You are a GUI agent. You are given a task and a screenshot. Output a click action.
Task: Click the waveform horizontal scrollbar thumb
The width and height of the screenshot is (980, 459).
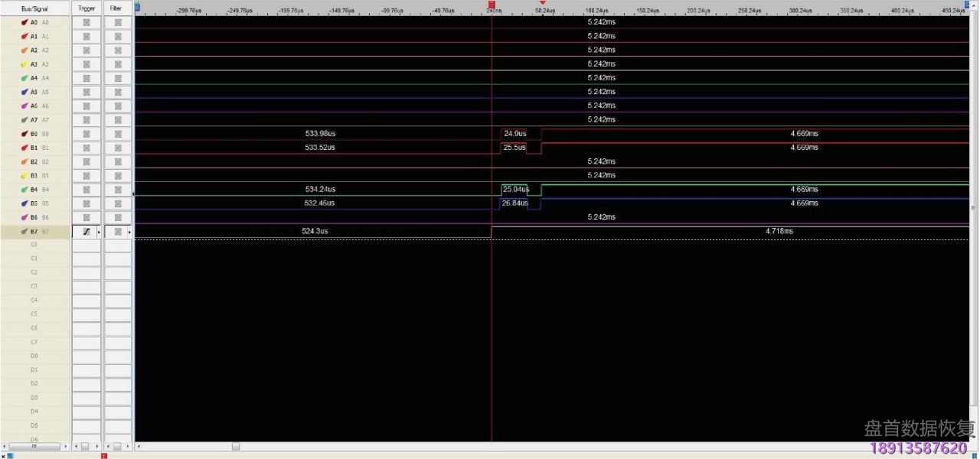pos(236,446)
